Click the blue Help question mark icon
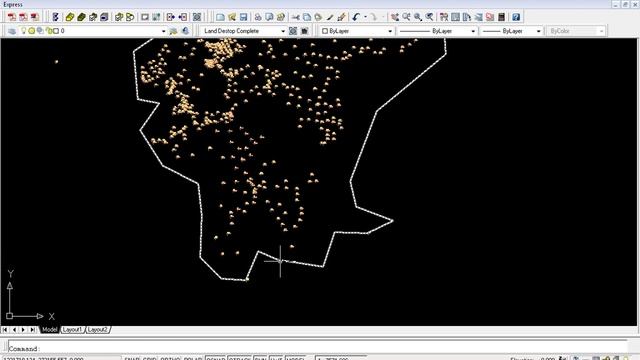This screenshot has height=360, width=640. pos(516,17)
